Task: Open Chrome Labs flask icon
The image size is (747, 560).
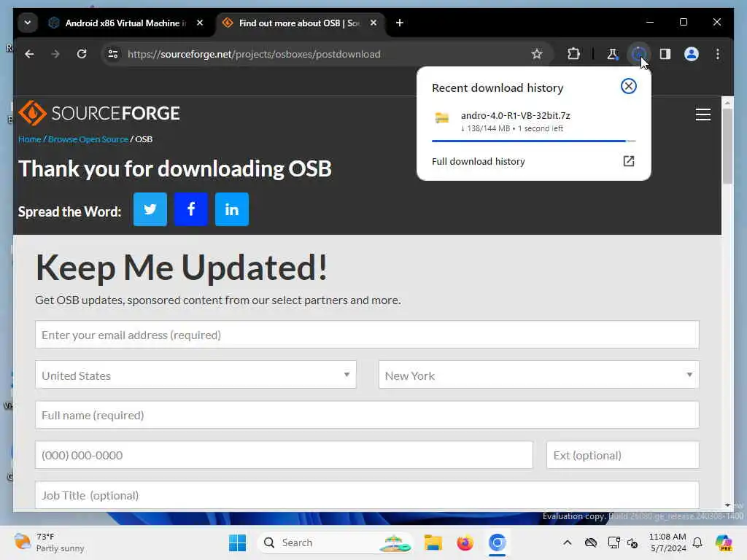Action: point(612,54)
